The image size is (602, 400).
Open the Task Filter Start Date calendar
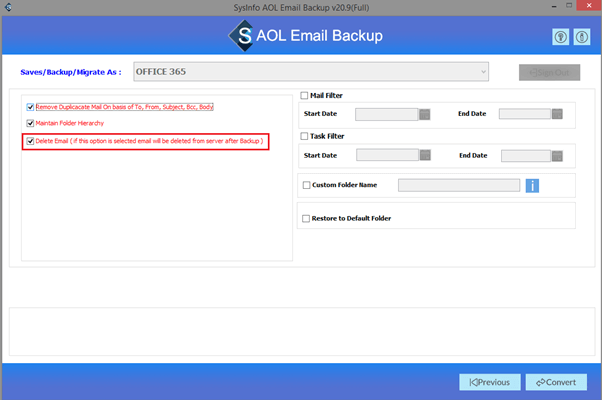coord(425,155)
